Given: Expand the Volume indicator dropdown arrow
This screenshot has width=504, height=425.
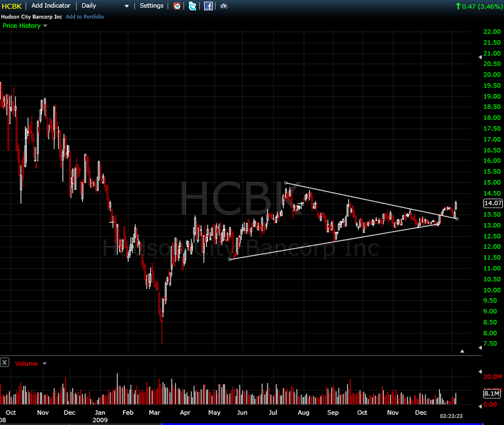Looking at the screenshot, I should [x=45, y=364].
